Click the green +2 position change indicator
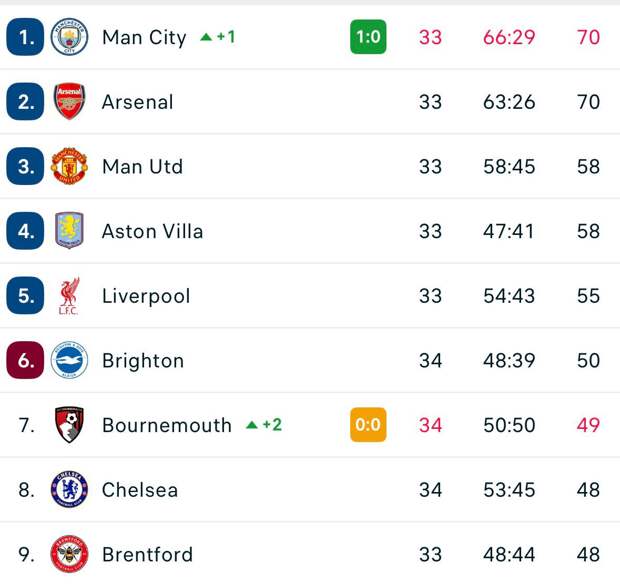Viewport: 620px width, 584px height. [x=264, y=425]
